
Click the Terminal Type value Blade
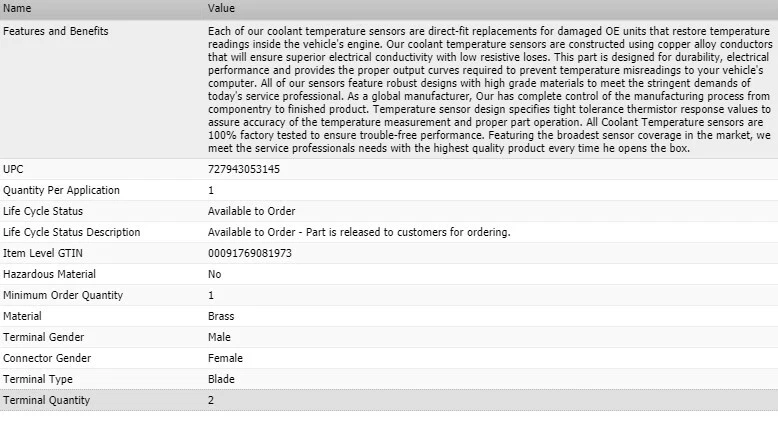tap(221, 379)
